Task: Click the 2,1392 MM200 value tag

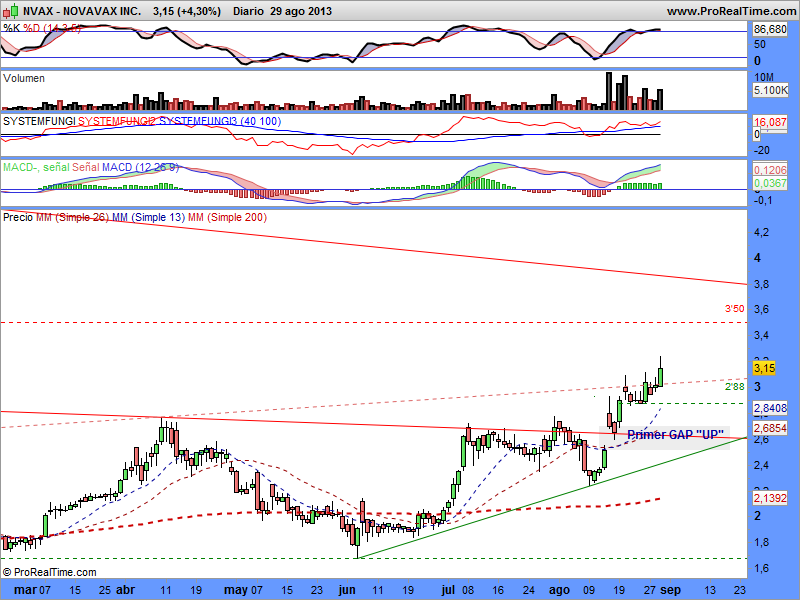Action: click(770, 497)
